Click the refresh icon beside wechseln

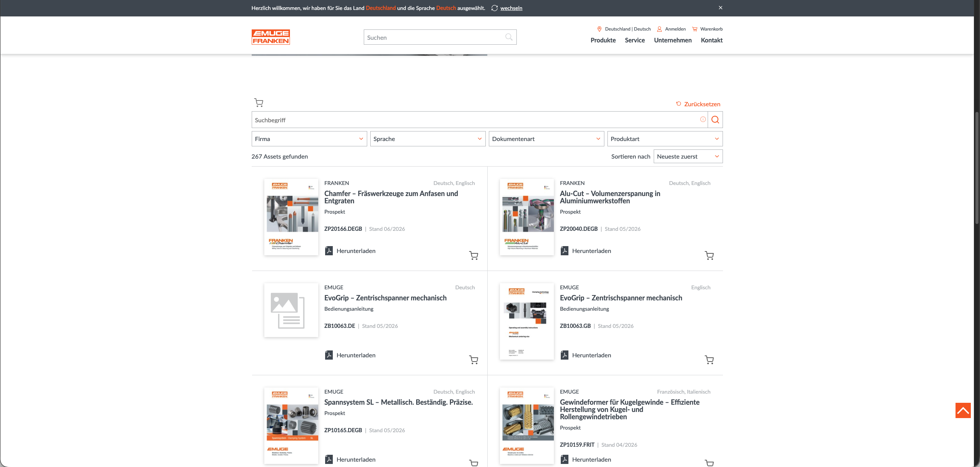click(495, 8)
